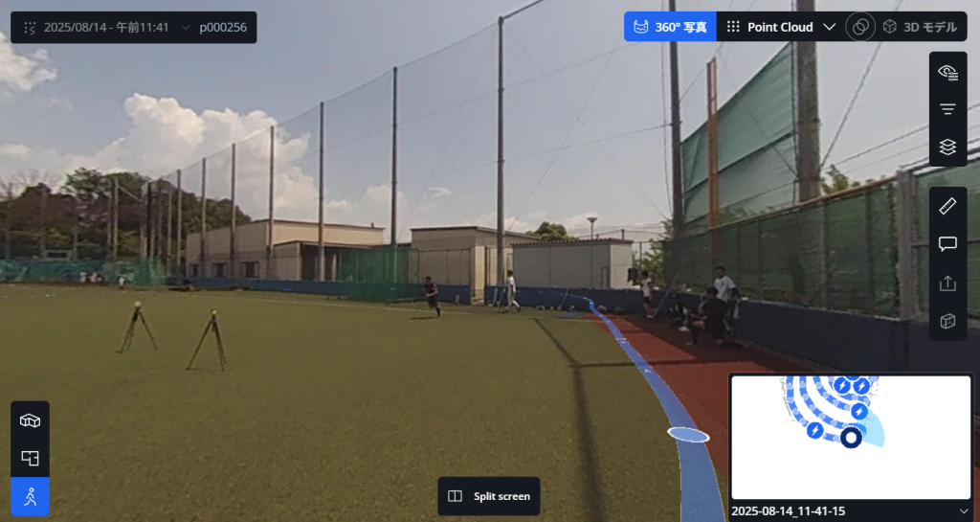Open the filter lines icon
Viewport: 980px width, 522px height.
point(947,109)
